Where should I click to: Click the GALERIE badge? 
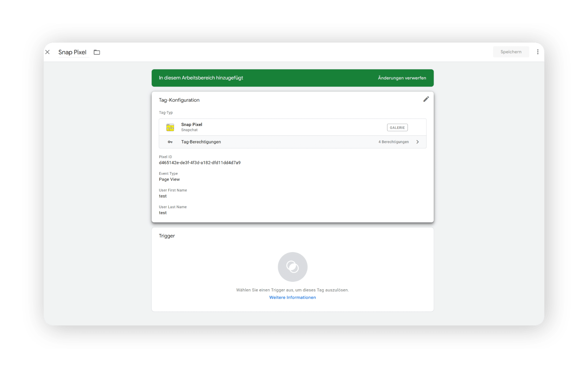pos(397,128)
